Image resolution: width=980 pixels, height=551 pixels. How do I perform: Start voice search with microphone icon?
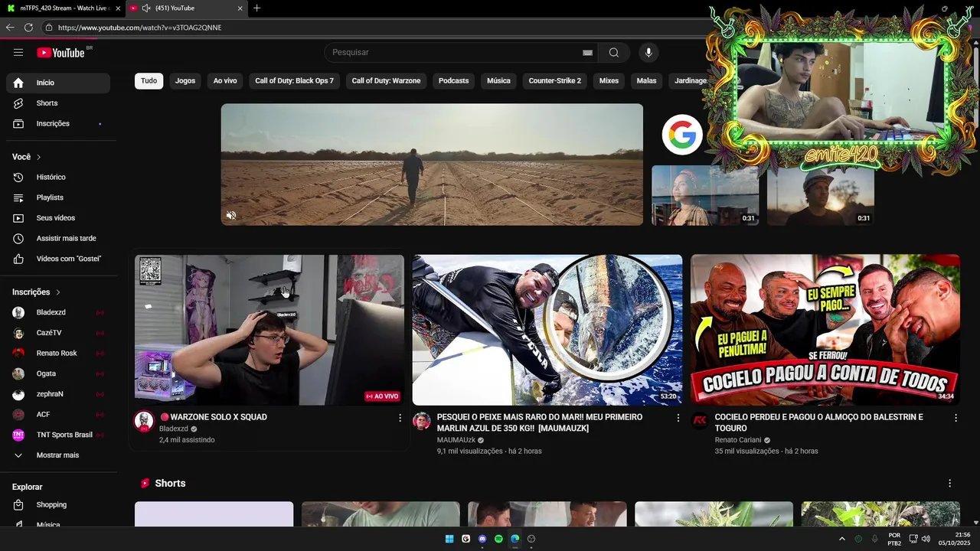pos(648,52)
